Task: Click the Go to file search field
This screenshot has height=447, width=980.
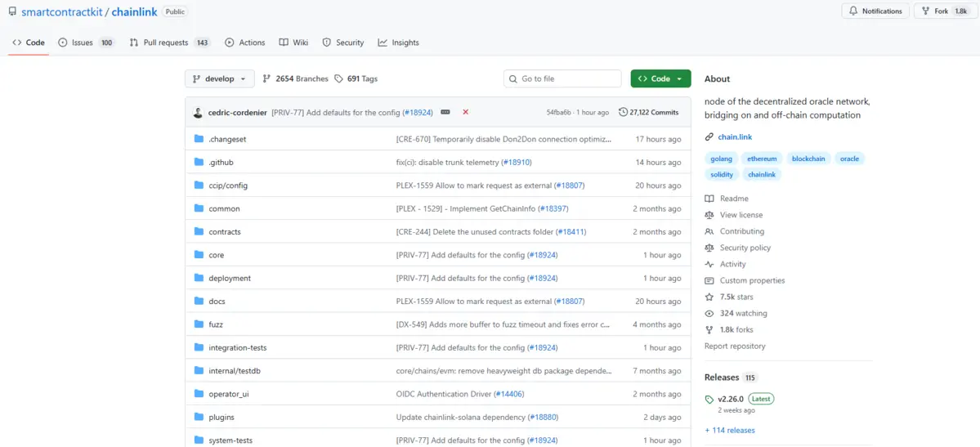Action: click(562, 78)
